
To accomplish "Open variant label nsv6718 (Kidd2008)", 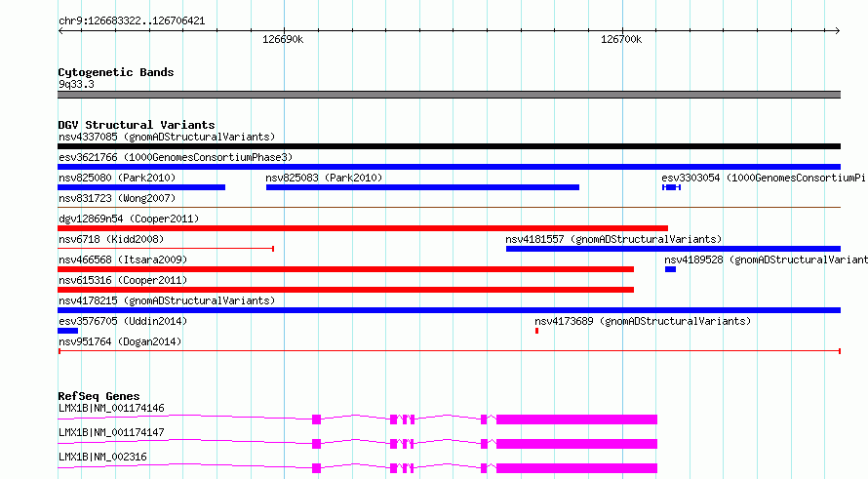I will [111, 239].
